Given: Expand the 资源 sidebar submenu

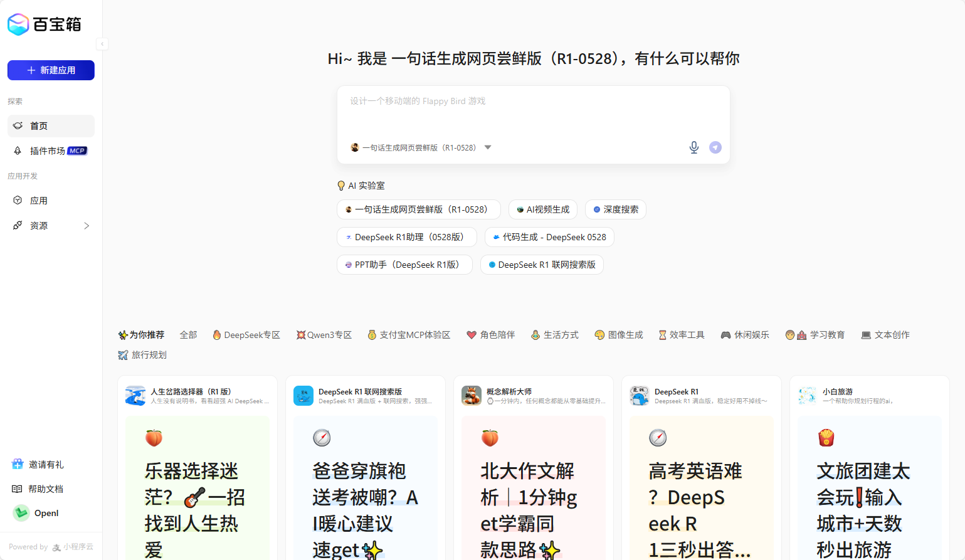Looking at the screenshot, I should (87, 226).
